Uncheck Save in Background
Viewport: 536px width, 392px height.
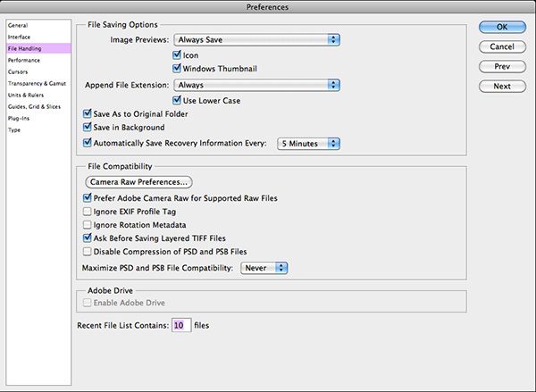[88, 127]
